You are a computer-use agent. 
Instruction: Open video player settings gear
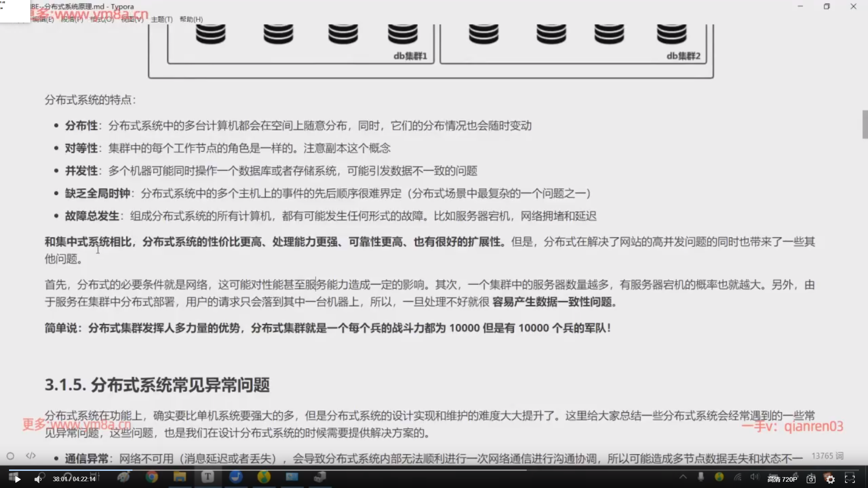[830, 479]
